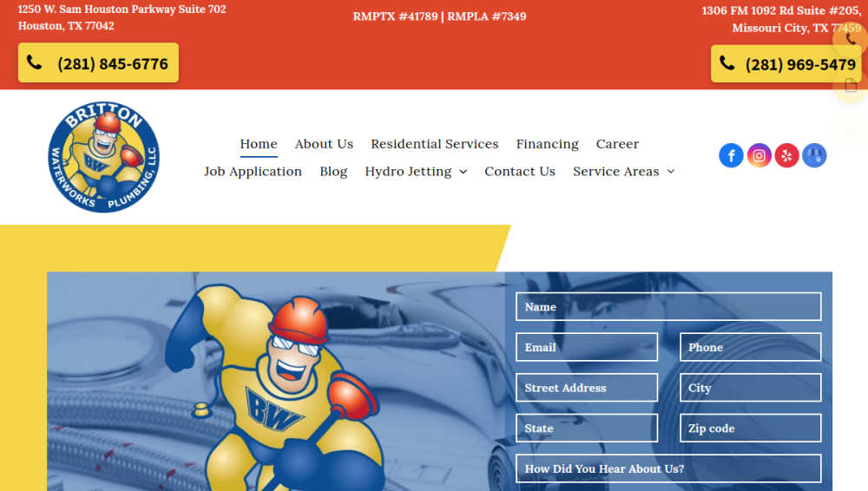Click the Missouri City address text
Viewport: 868px width, 491px height.
pos(781,19)
